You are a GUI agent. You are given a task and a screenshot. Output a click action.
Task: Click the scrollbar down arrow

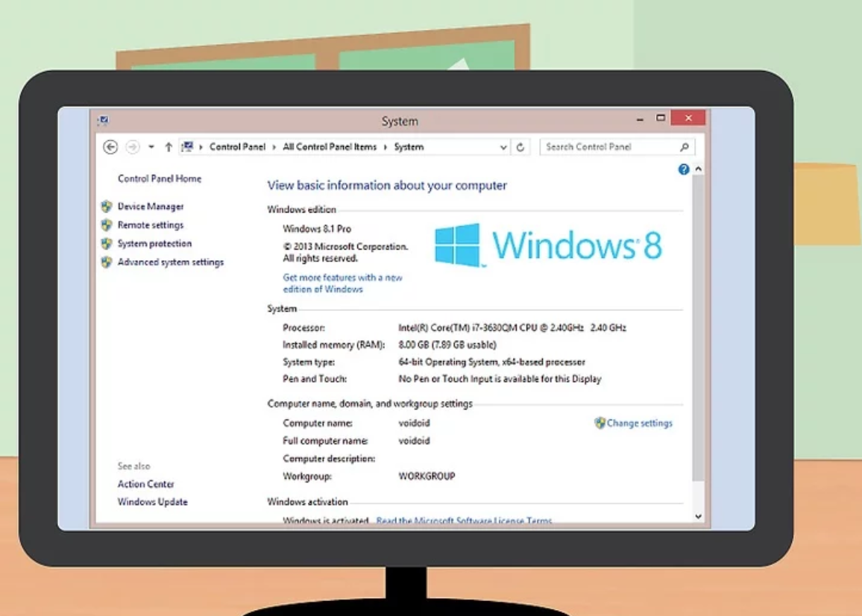pyautogui.click(x=698, y=517)
